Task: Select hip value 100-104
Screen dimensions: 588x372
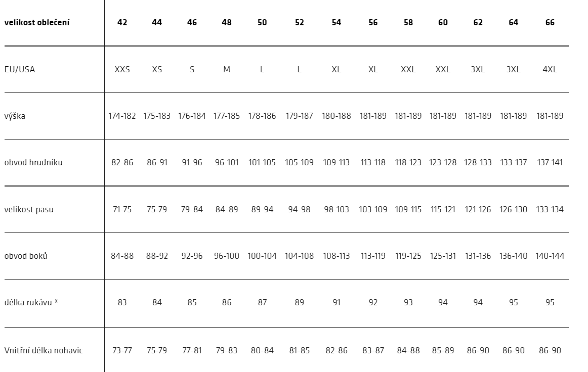Action: point(262,256)
